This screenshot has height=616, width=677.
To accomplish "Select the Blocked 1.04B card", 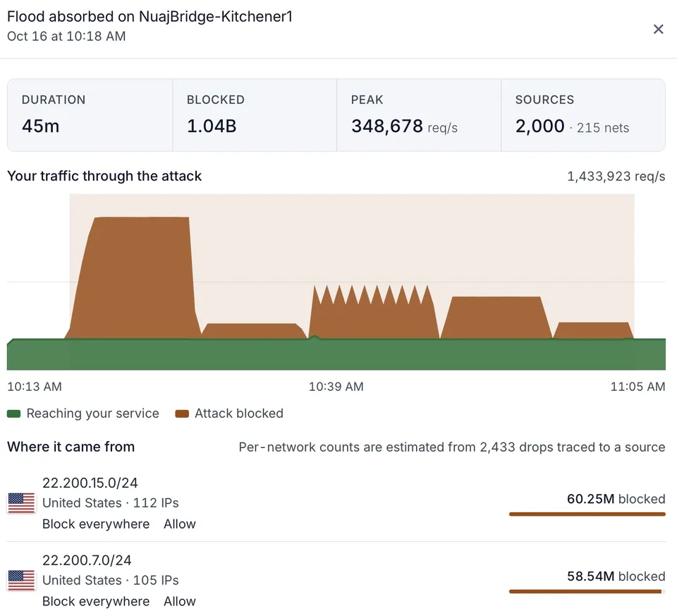I will [255, 115].
